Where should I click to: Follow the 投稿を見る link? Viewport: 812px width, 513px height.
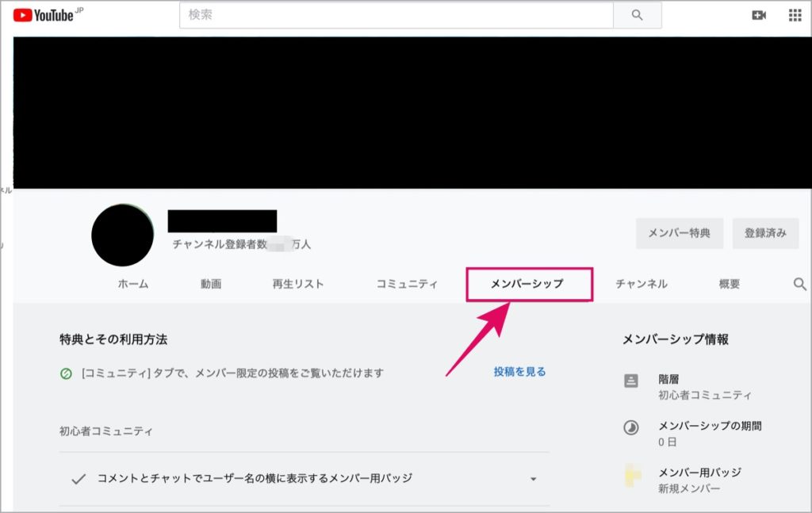519,372
